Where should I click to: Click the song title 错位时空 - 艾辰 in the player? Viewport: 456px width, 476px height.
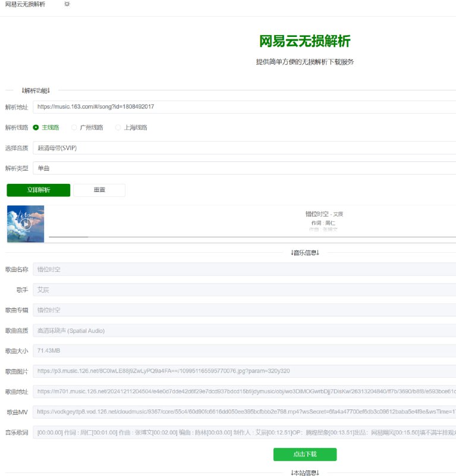324,214
